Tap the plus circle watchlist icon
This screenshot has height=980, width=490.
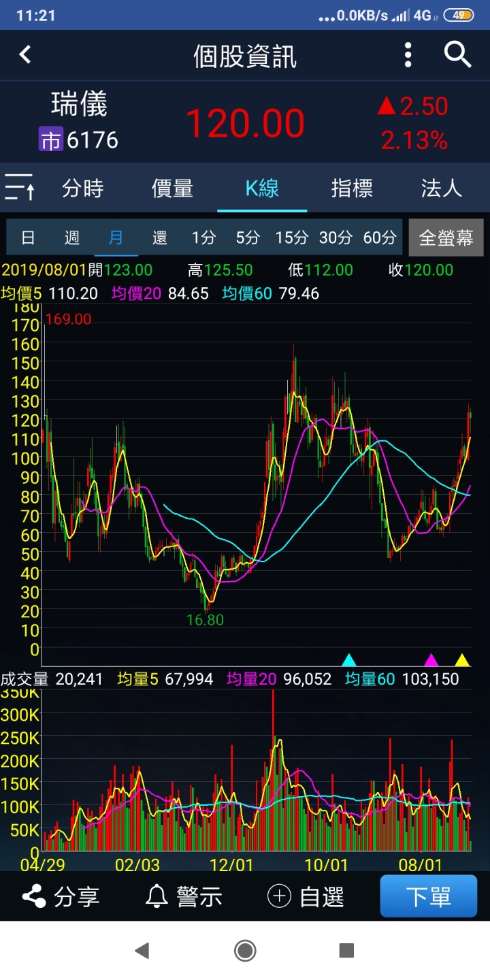point(279,896)
